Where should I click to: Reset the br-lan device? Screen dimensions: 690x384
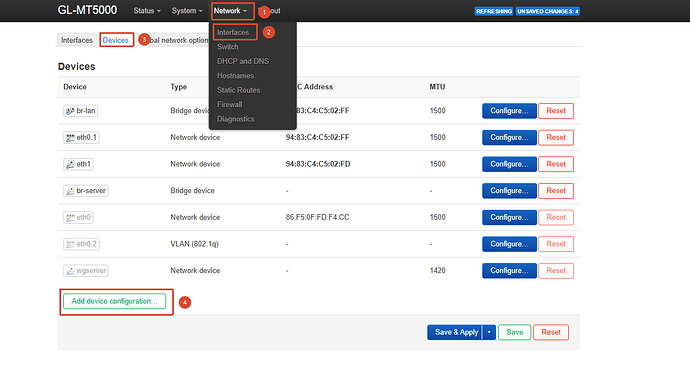coord(556,111)
